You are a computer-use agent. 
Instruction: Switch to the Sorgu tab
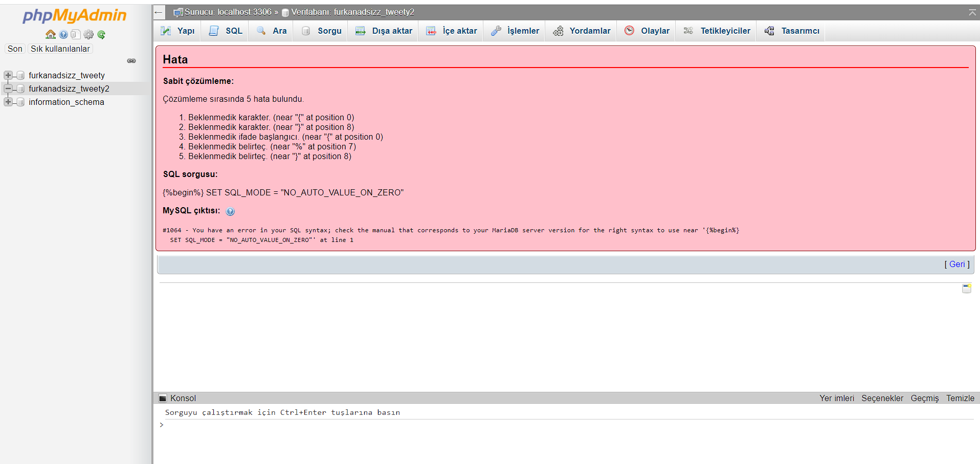pyautogui.click(x=322, y=31)
